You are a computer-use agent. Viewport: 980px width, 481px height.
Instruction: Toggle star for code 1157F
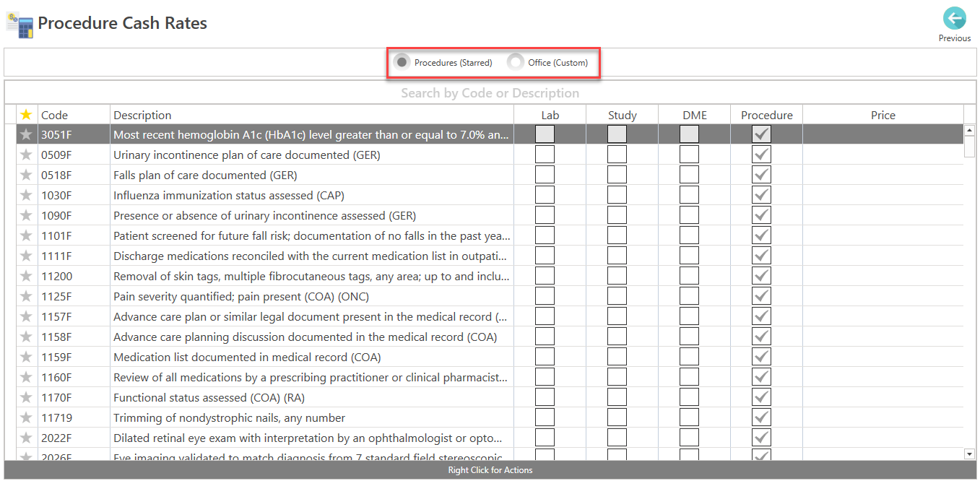(27, 316)
